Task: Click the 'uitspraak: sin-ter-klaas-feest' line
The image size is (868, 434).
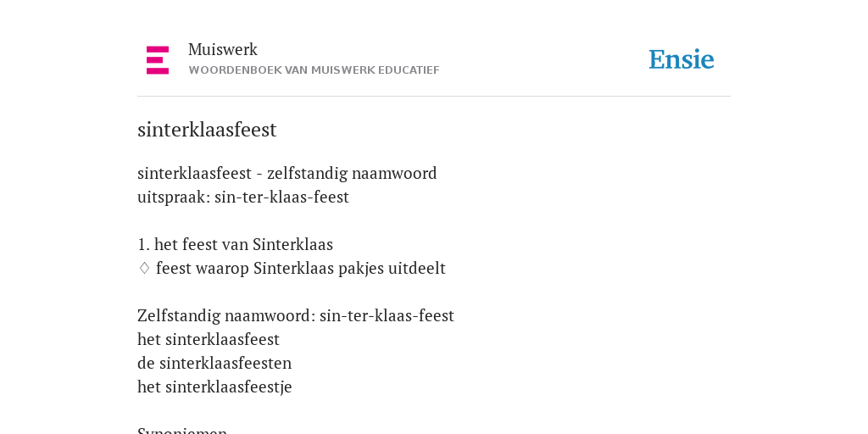Action: point(243,197)
